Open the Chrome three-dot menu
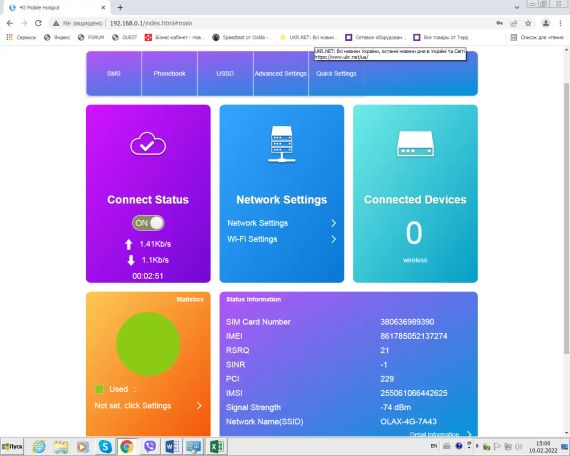Viewport: 570px width, 456px height. (x=560, y=23)
